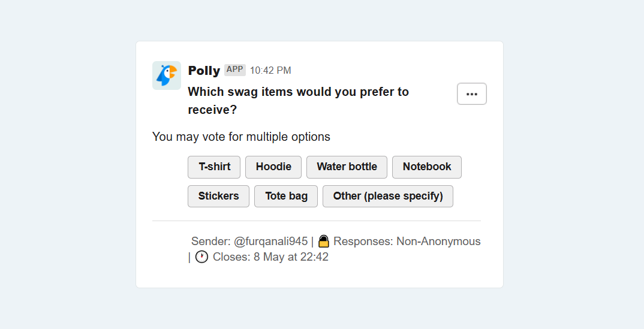Click the yellow padlock icon

[324, 242]
